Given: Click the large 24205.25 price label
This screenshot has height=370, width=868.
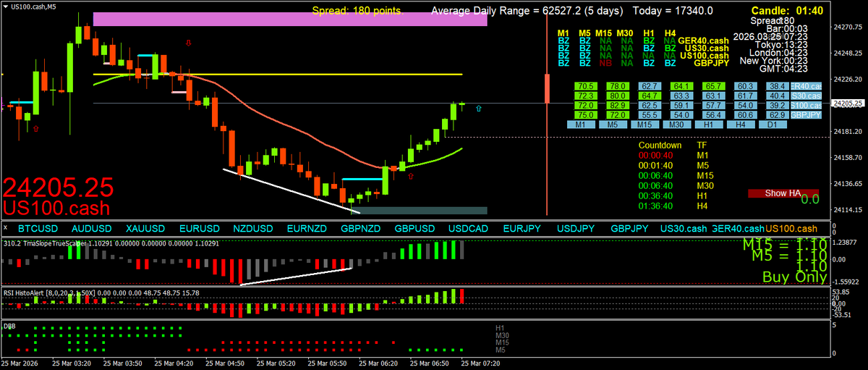Looking at the screenshot, I should tap(58, 188).
